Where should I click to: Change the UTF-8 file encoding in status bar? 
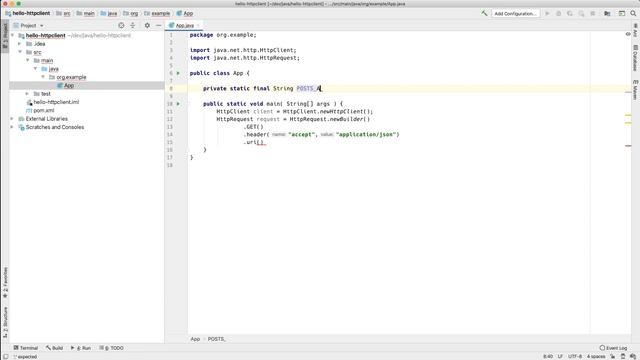(575, 357)
